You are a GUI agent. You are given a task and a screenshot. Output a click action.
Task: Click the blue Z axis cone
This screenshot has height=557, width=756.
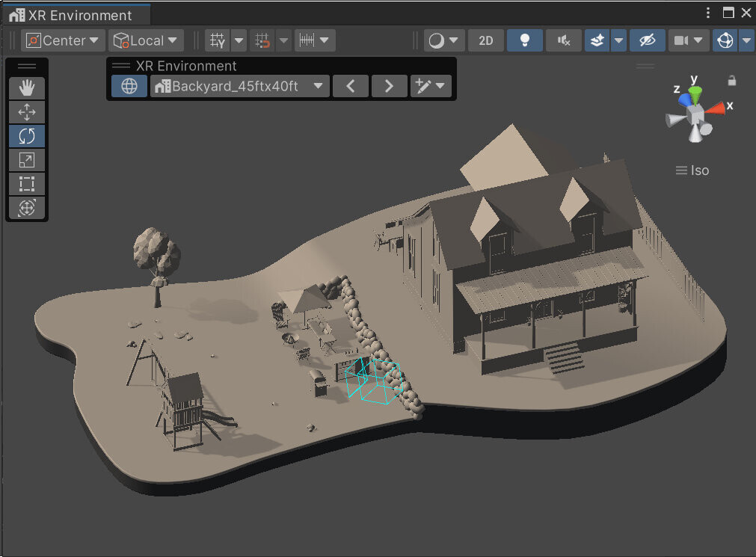(x=684, y=100)
